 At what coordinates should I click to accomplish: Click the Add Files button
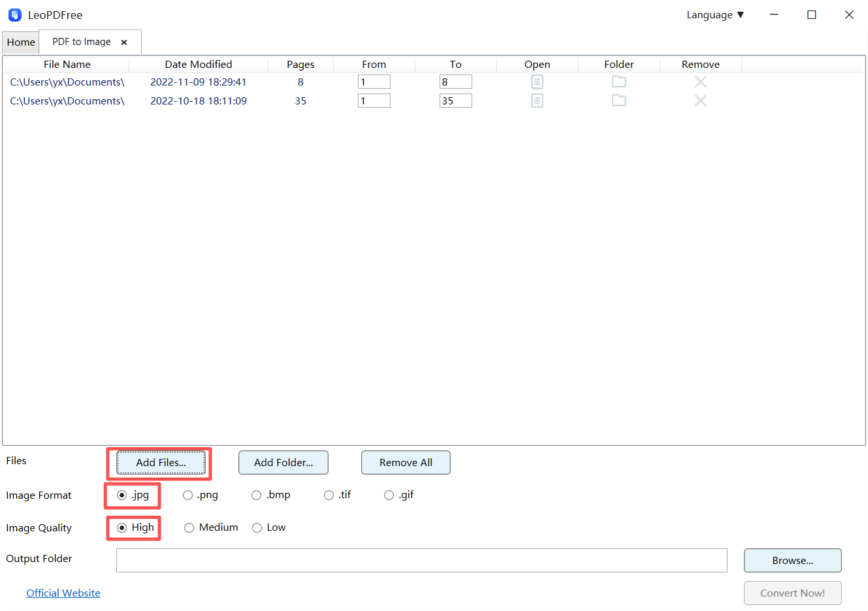point(161,463)
